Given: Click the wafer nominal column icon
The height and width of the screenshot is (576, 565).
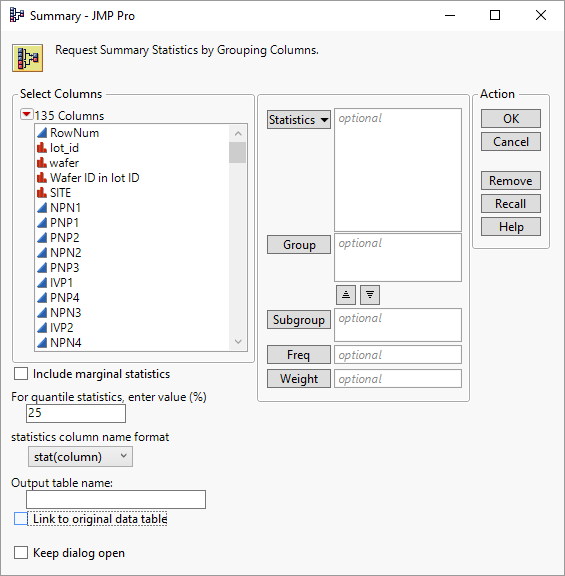Looking at the screenshot, I should click(42, 163).
